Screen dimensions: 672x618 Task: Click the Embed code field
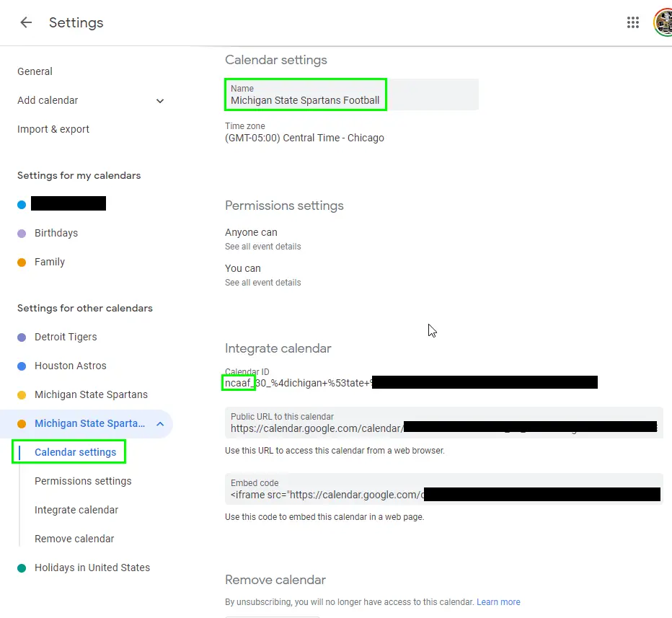[x=443, y=489]
